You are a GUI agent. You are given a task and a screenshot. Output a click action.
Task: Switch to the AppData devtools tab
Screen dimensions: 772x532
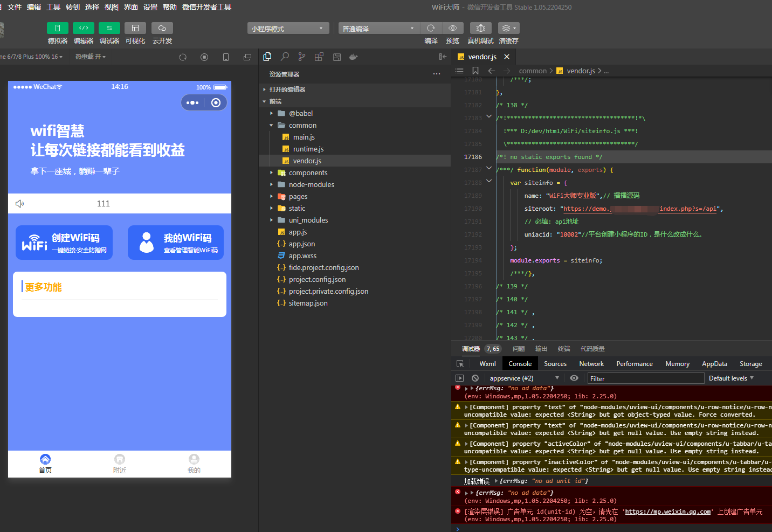click(714, 364)
